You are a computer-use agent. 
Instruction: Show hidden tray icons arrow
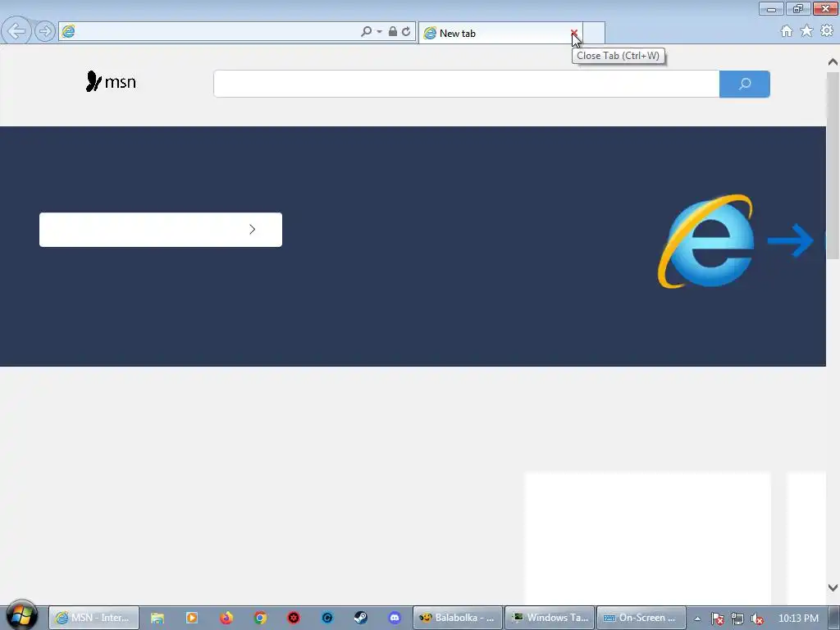697,619
